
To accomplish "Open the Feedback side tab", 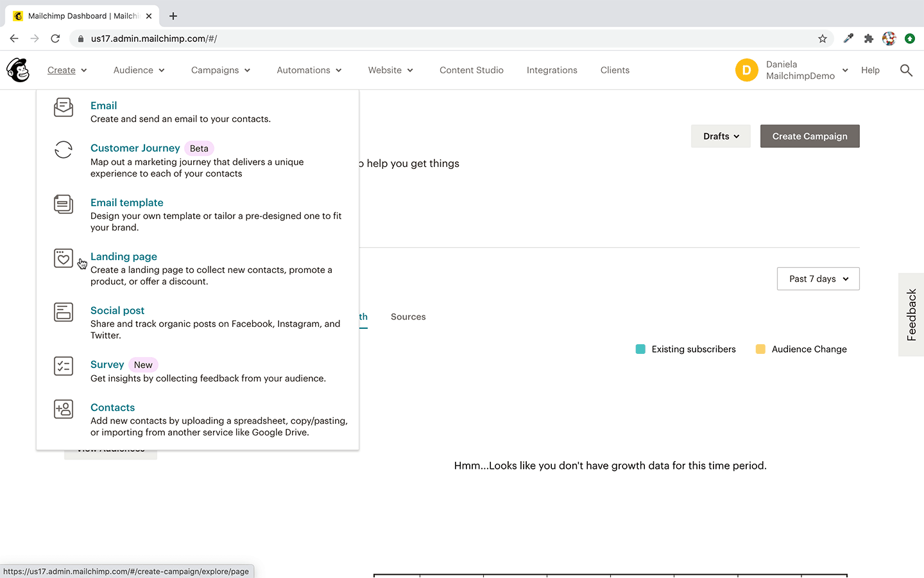I will pos(911,315).
